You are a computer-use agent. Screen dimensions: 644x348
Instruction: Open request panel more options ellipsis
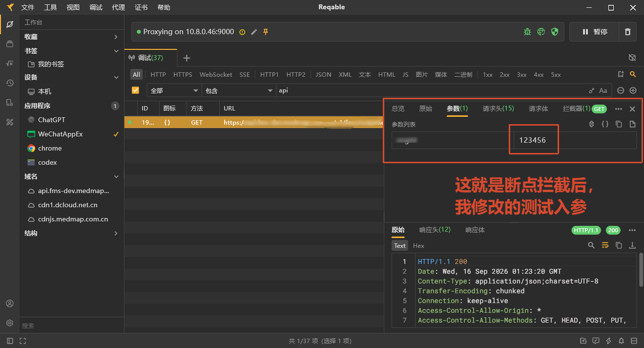(619, 109)
